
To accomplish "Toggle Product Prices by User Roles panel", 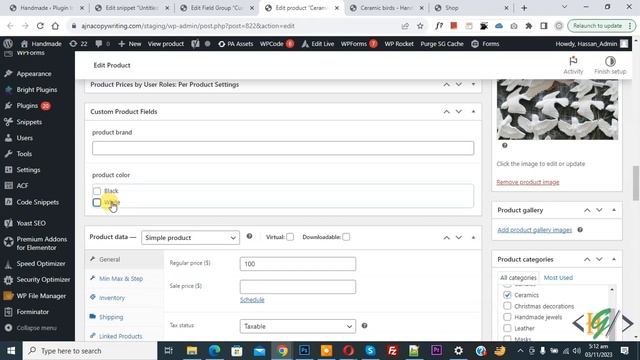I will coord(473,84).
